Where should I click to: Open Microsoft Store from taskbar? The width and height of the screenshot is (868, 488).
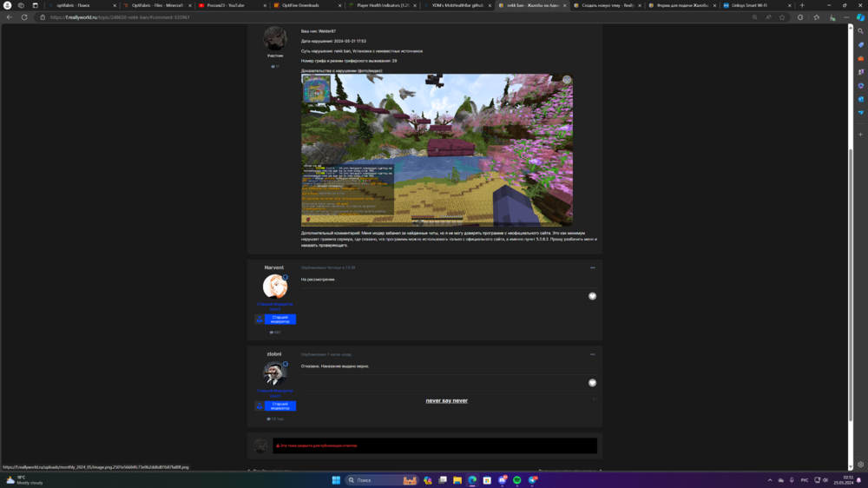click(487, 480)
